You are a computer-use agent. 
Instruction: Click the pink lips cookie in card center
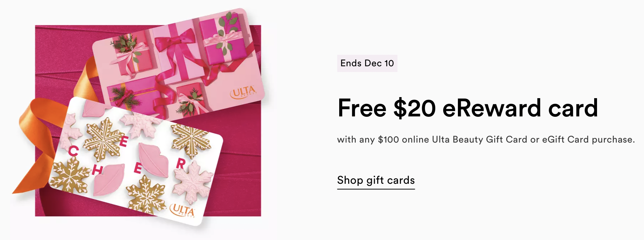(153, 159)
